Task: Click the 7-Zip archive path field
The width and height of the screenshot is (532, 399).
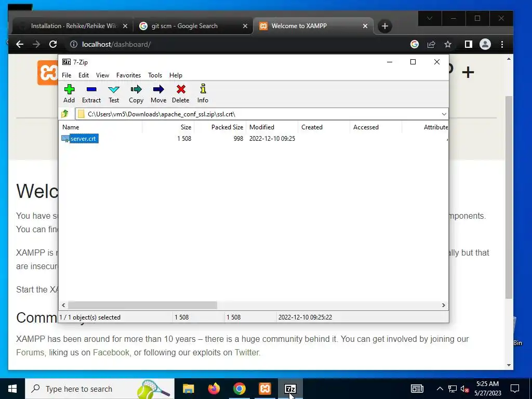Action: tap(258, 114)
